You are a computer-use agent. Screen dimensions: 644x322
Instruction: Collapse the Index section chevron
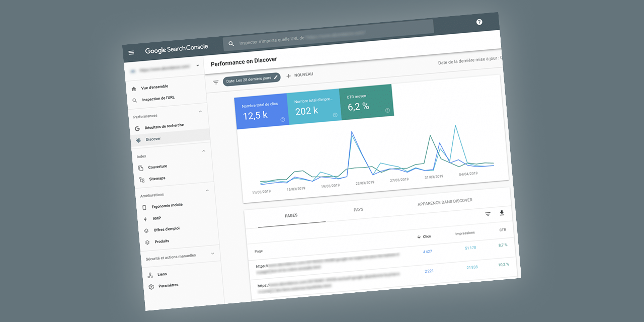pyautogui.click(x=204, y=151)
